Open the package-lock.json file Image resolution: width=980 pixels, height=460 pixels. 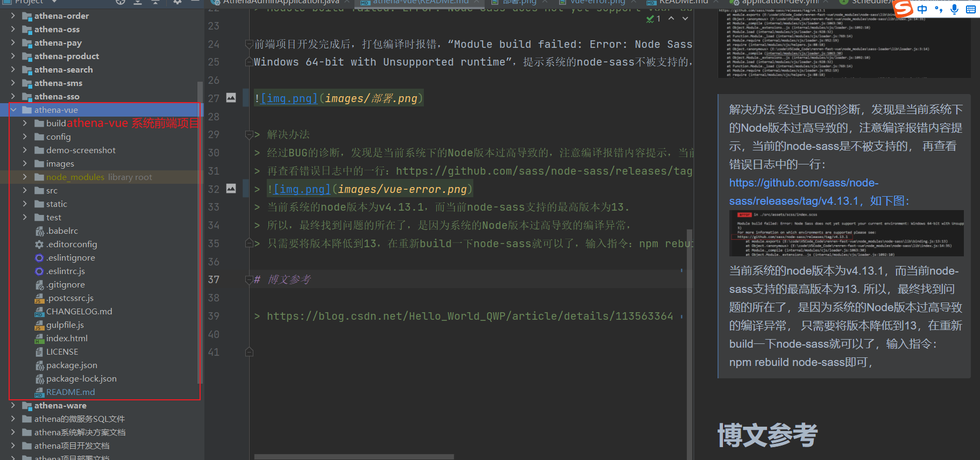(81, 378)
